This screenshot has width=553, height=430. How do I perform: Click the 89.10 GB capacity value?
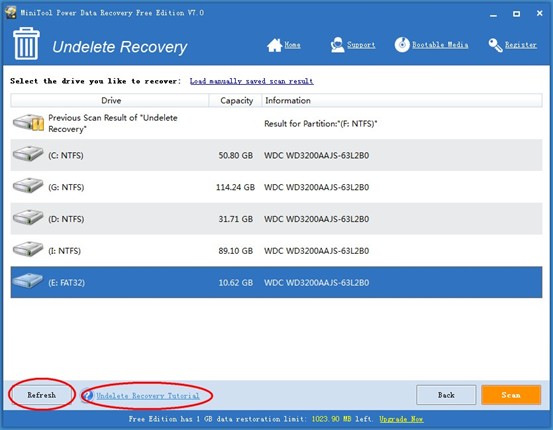(x=236, y=250)
